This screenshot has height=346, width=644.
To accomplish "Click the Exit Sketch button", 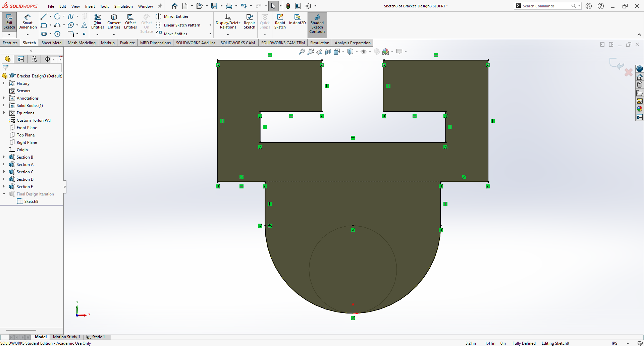I will point(9,22).
